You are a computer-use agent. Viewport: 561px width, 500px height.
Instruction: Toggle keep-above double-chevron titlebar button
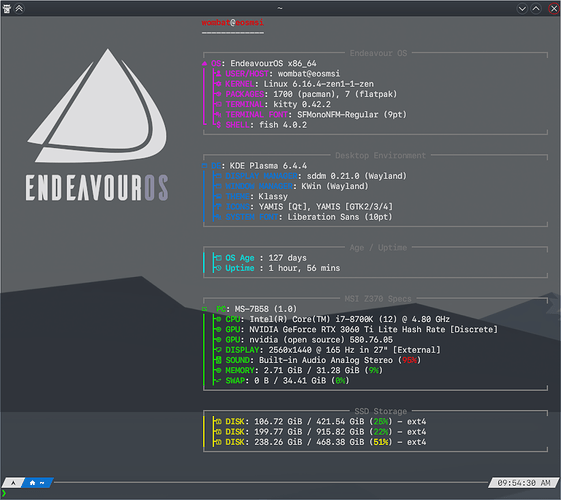coord(19,8)
